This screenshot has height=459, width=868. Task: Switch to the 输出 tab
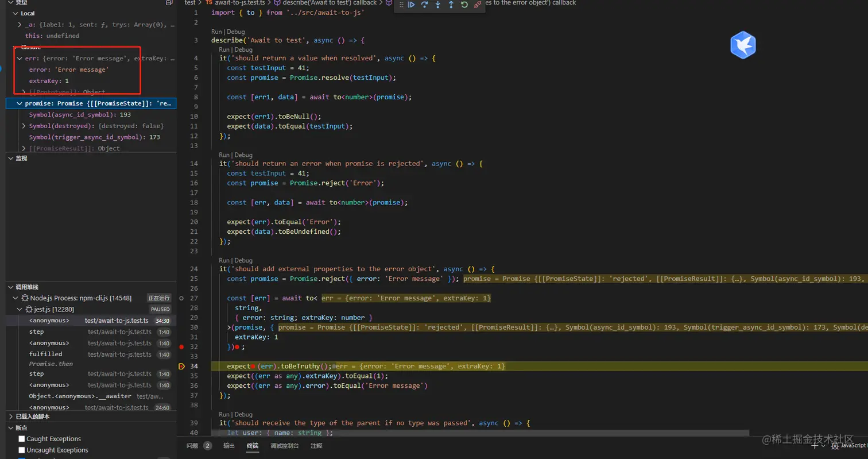click(x=229, y=446)
